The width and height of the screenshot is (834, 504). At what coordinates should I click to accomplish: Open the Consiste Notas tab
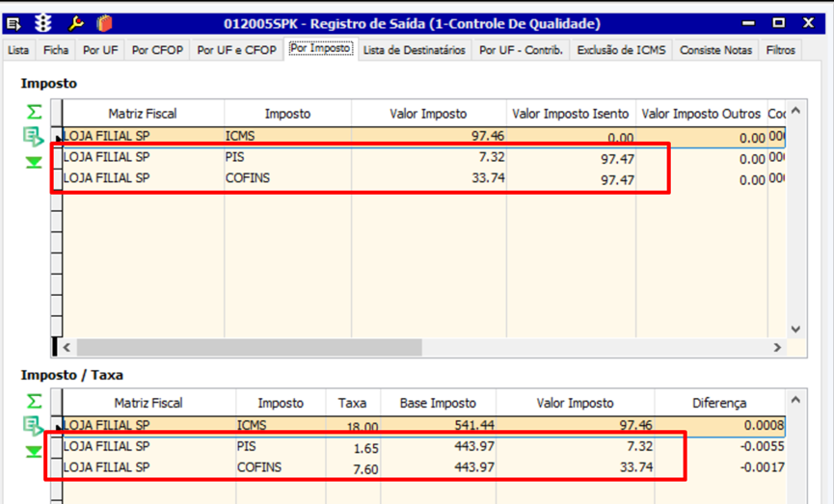tap(716, 50)
